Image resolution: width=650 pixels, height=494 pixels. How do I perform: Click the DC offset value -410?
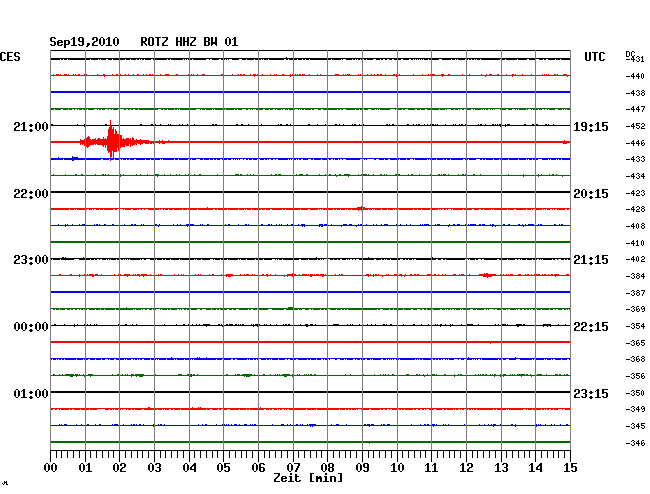coord(635,243)
